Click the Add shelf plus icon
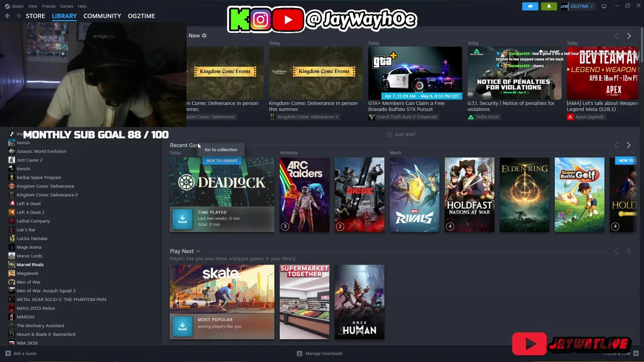644x362 pixels. [x=389, y=134]
